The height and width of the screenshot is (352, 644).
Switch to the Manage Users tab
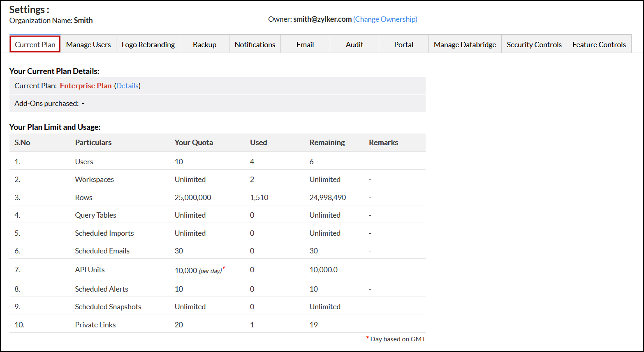88,44
